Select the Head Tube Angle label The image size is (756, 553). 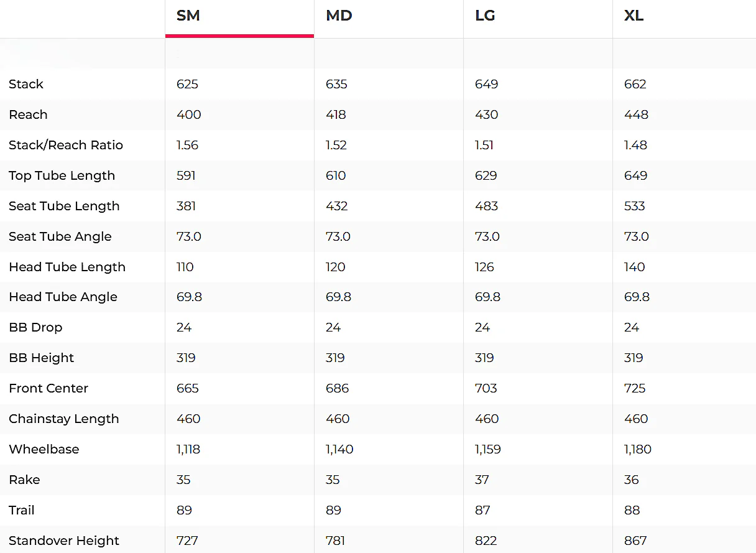(63, 297)
